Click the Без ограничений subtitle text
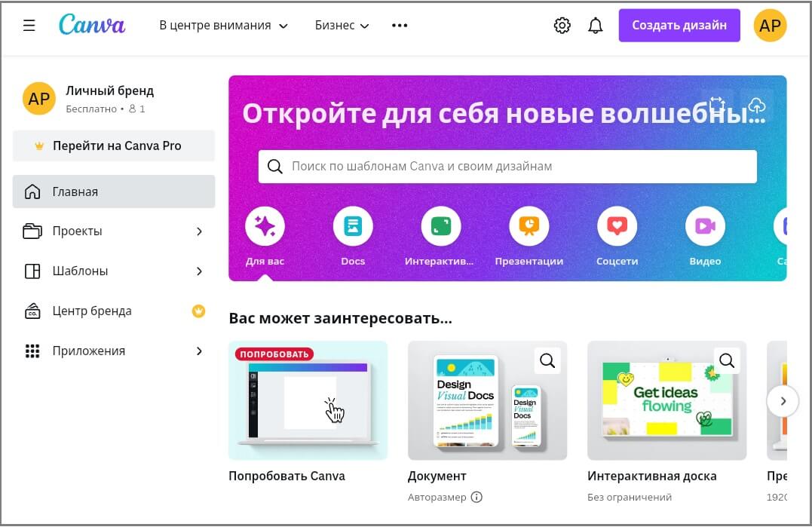812x527 pixels. pos(630,497)
